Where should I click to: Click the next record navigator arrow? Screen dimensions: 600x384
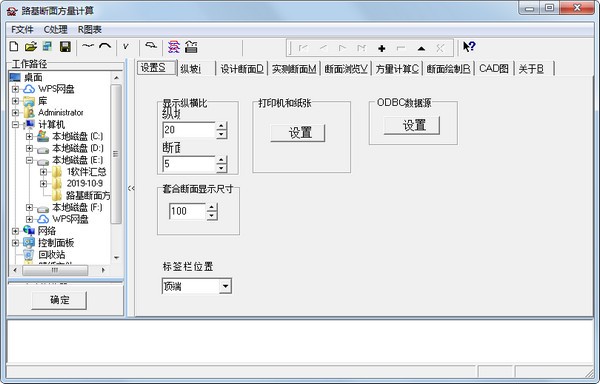(342, 48)
